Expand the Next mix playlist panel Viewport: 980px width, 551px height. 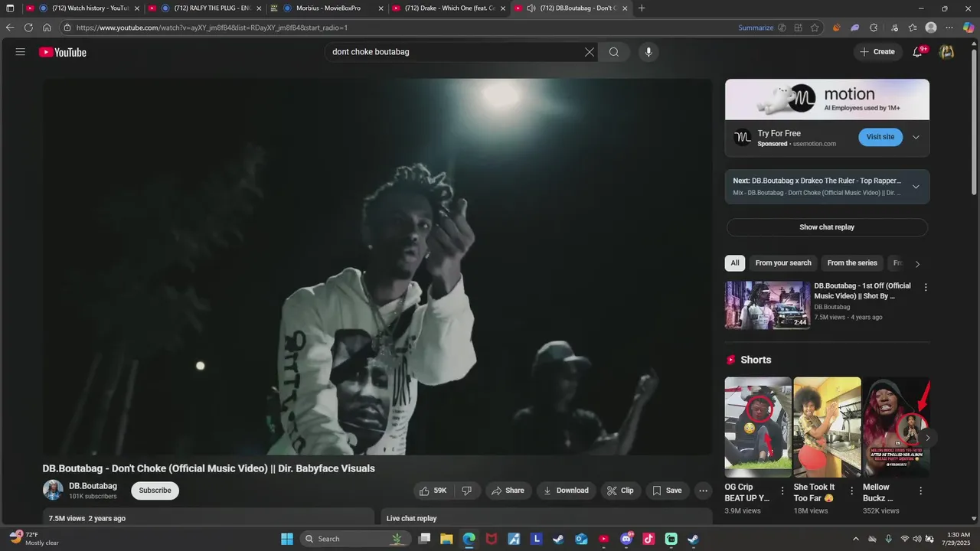click(x=916, y=187)
